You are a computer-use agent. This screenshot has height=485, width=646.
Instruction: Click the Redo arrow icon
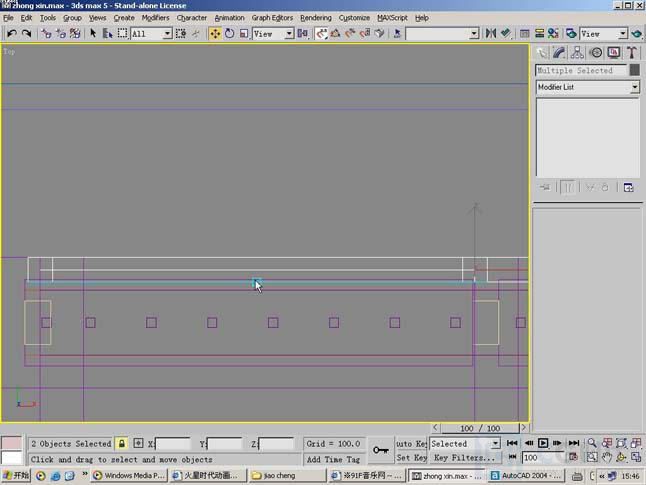point(26,33)
